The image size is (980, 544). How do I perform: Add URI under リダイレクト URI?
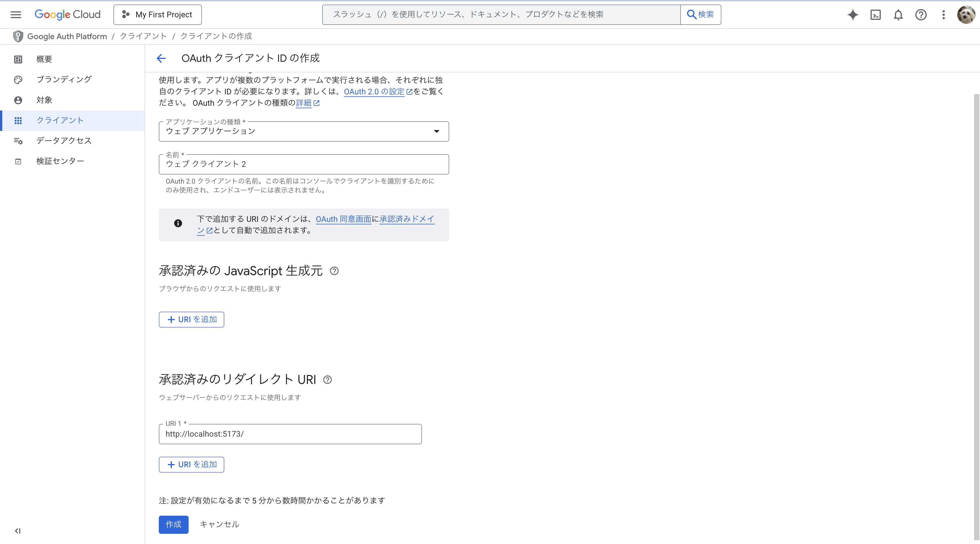pyautogui.click(x=191, y=465)
